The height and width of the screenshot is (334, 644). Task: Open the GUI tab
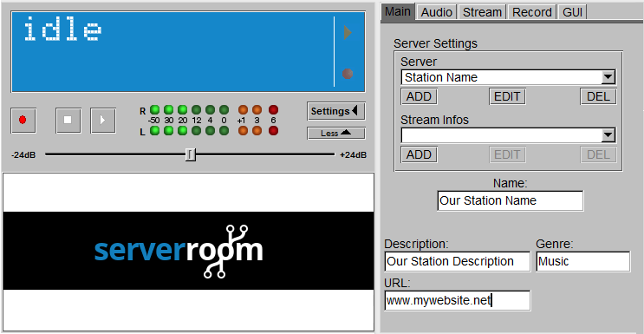tap(573, 12)
